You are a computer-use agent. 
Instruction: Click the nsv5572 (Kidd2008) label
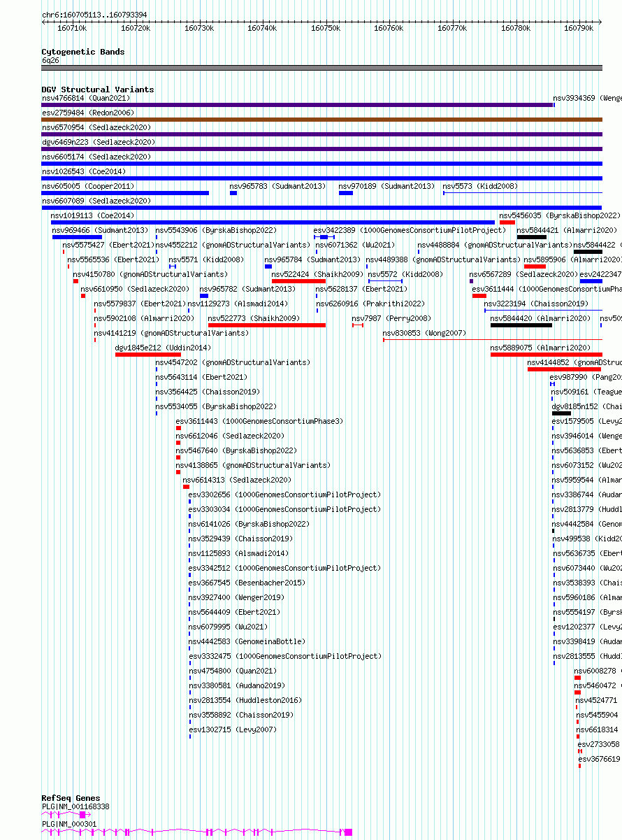click(x=405, y=274)
